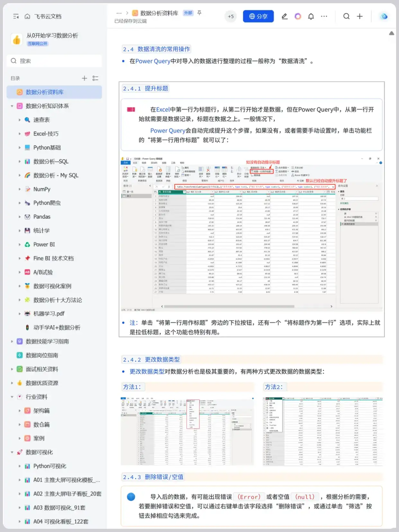The height and width of the screenshot is (532, 399).
Task: Open the 数仓篇 page icon
Action: [27, 424]
